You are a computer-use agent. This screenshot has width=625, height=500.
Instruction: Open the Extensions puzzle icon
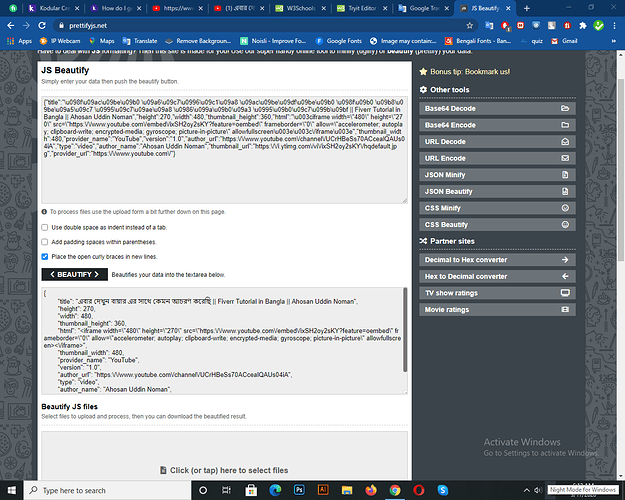point(583,26)
